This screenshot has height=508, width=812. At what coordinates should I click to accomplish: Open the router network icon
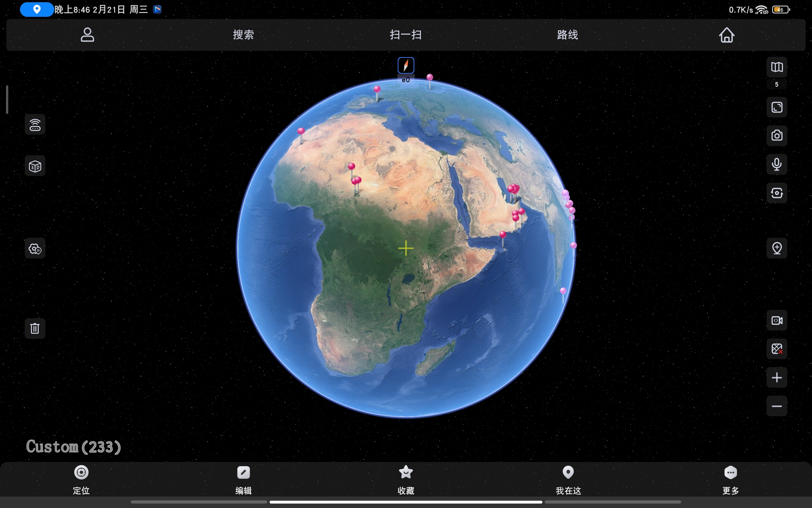pos(35,125)
